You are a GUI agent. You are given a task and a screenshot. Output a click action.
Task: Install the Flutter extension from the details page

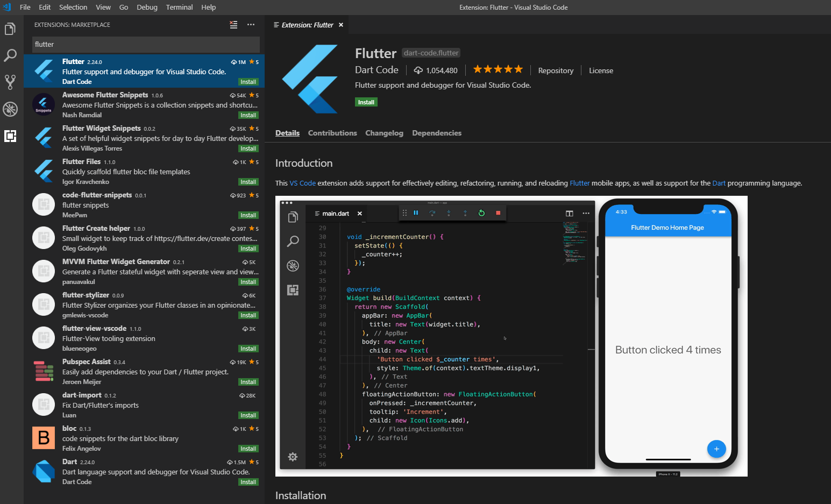(366, 102)
